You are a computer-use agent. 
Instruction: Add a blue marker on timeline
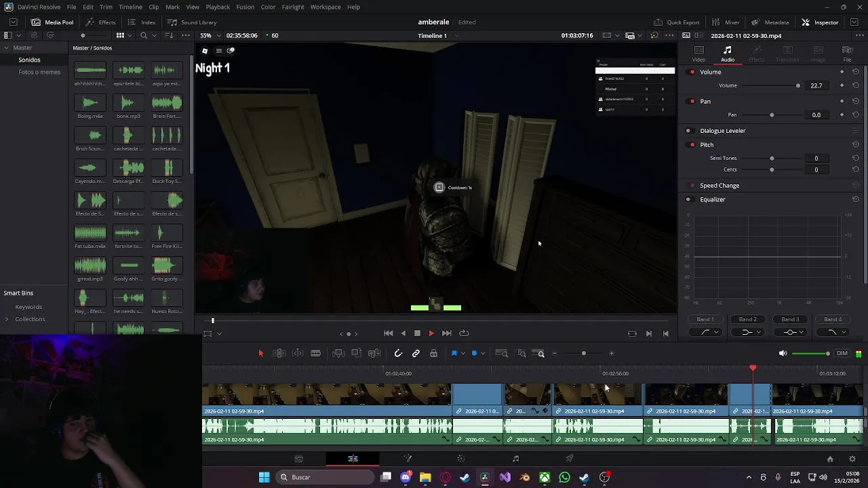[x=474, y=353]
